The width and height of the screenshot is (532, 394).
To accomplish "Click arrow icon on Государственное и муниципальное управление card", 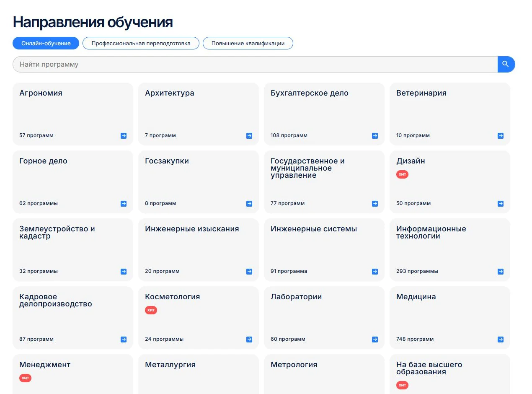I will (x=375, y=204).
